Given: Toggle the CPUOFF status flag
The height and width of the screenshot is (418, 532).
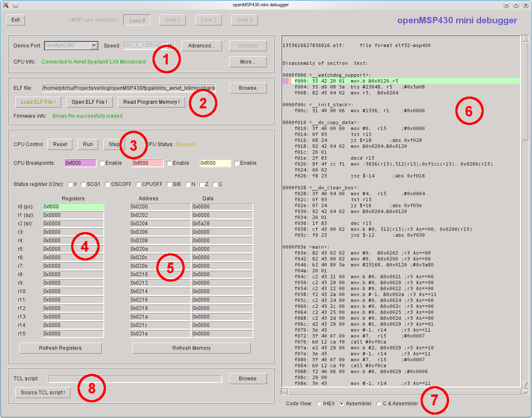Looking at the screenshot, I should tap(138, 184).
